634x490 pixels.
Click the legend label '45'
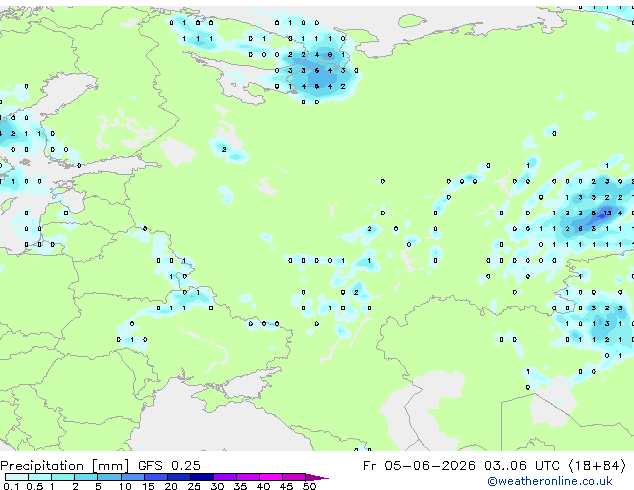click(286, 486)
